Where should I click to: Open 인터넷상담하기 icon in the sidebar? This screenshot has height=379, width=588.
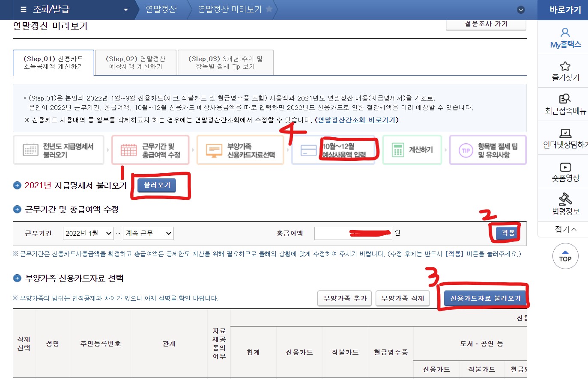(565, 133)
